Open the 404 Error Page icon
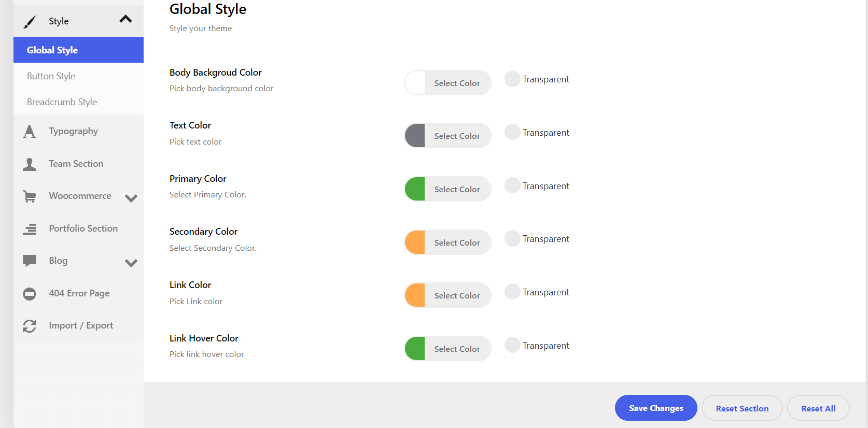This screenshot has height=428, width=868. coord(30,293)
